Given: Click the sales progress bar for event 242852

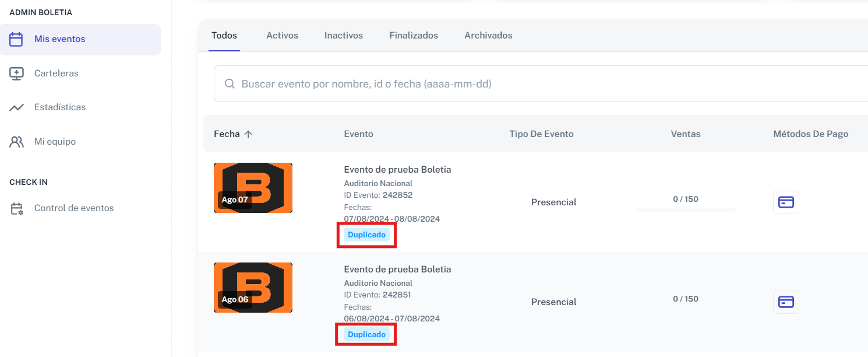Looking at the screenshot, I should 686,209.
